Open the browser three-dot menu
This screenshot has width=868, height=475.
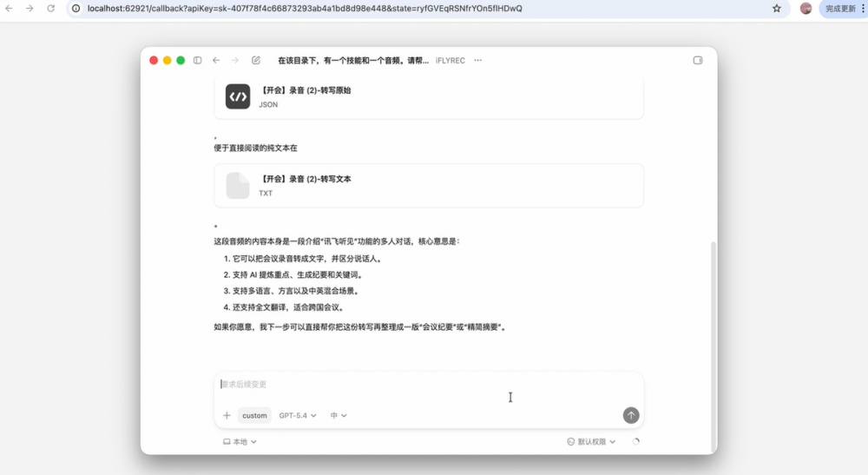pyautogui.click(x=864, y=9)
